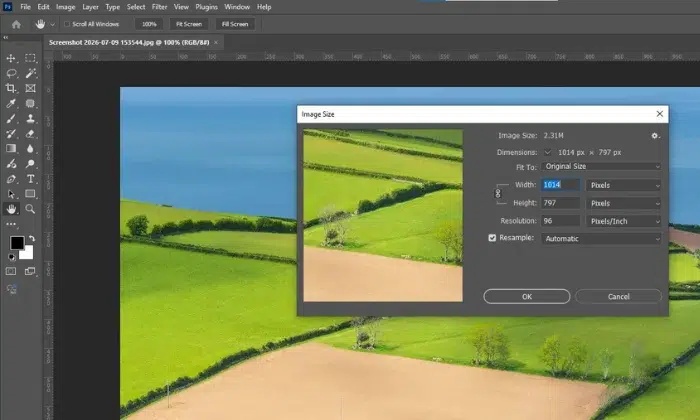Select the Rectangle shape tool
The width and height of the screenshot is (700, 420).
tap(30, 194)
